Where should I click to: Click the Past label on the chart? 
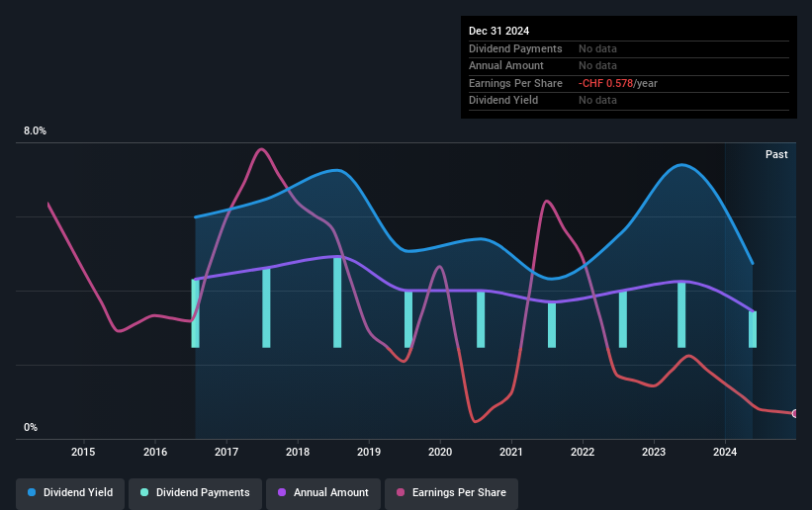(776, 154)
